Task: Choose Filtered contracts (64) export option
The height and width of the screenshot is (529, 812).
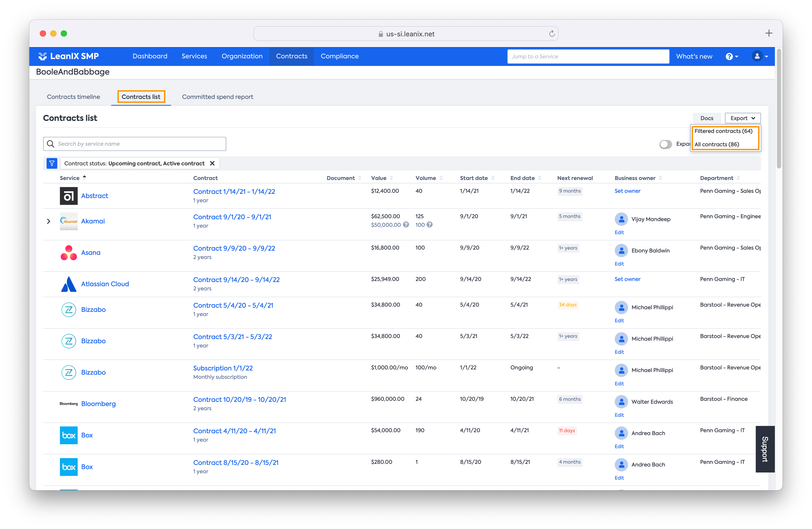Action: coord(723,131)
